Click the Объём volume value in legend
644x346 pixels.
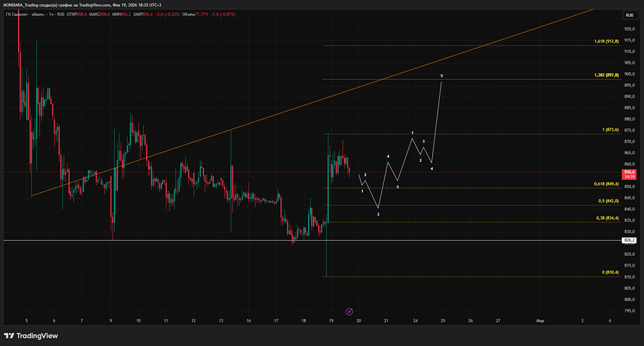coord(200,14)
